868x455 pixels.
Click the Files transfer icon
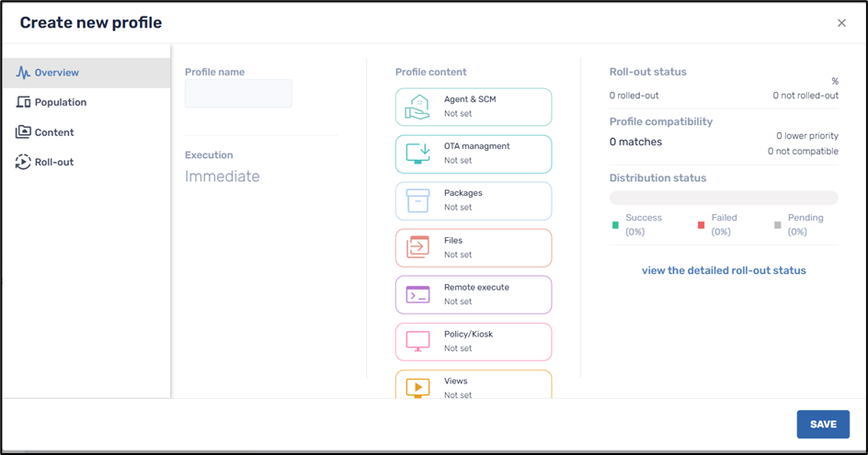[417, 247]
